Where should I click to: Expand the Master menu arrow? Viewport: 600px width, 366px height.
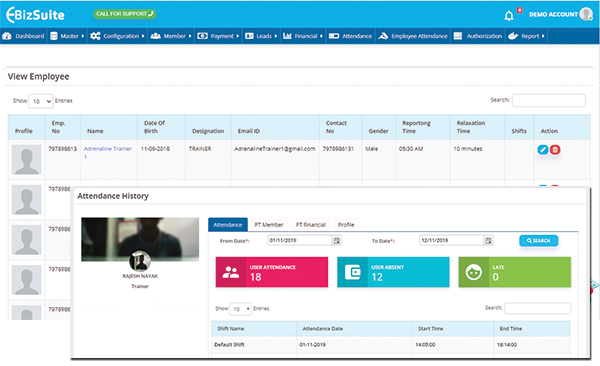[83, 36]
